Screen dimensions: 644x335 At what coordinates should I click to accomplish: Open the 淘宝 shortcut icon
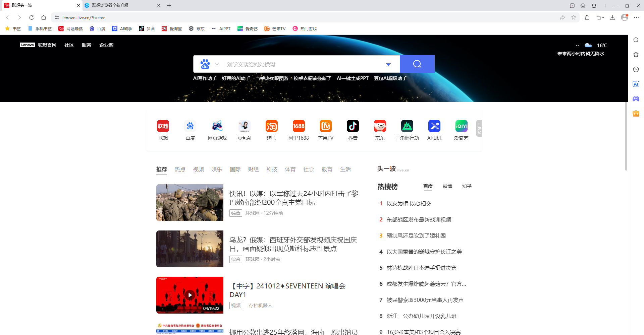pyautogui.click(x=272, y=126)
